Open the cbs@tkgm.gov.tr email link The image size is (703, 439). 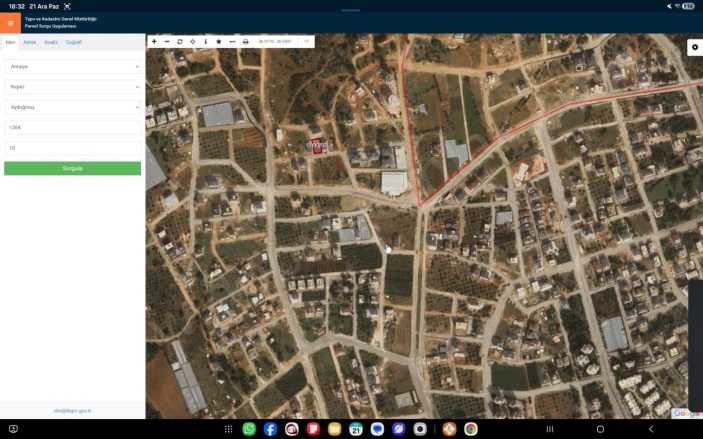pos(72,411)
